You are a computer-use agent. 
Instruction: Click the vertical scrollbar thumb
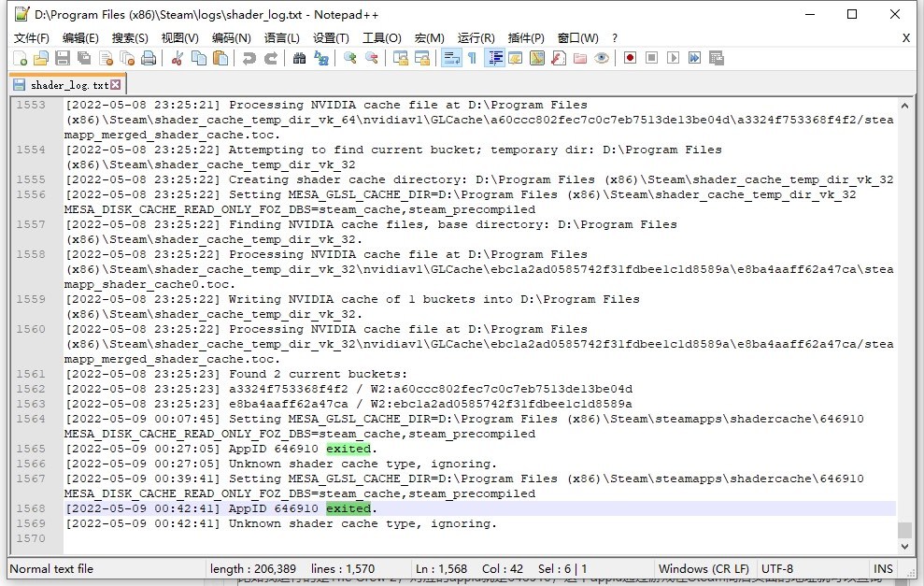904,529
